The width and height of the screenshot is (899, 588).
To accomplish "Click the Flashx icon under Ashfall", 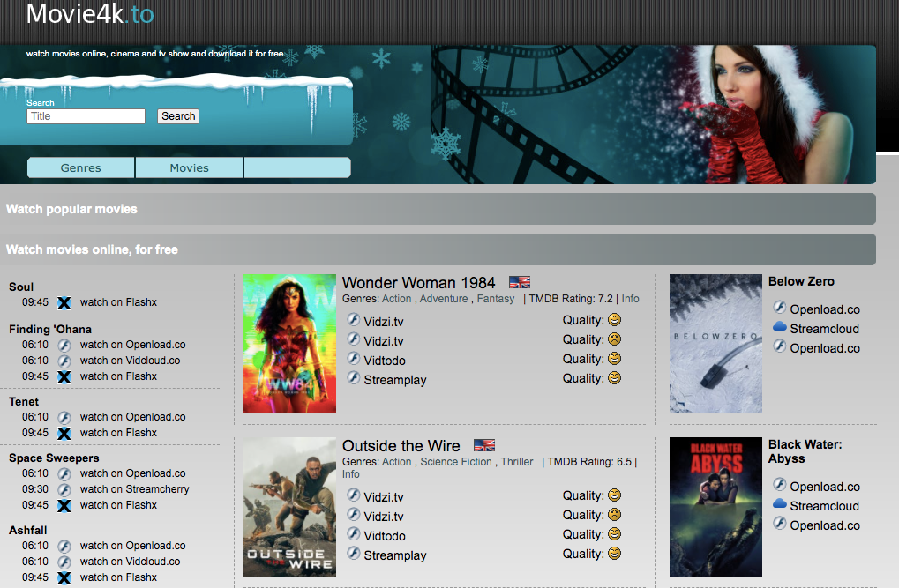I will [64, 577].
